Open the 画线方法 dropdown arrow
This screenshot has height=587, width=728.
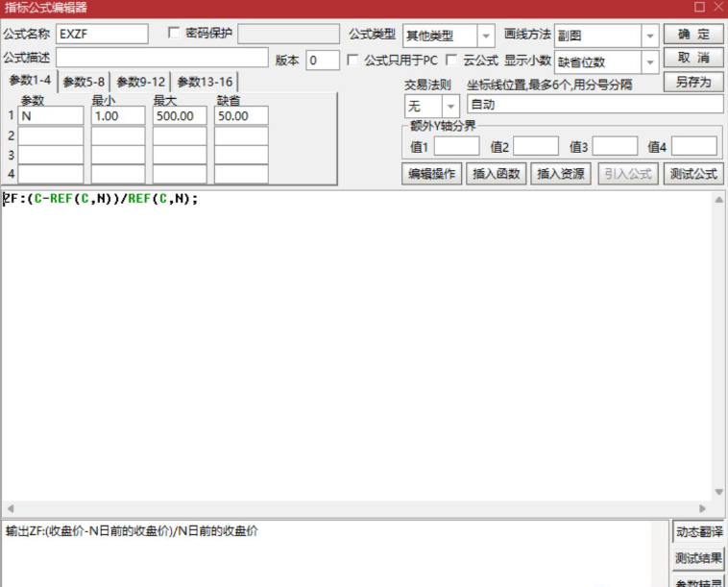[650, 36]
